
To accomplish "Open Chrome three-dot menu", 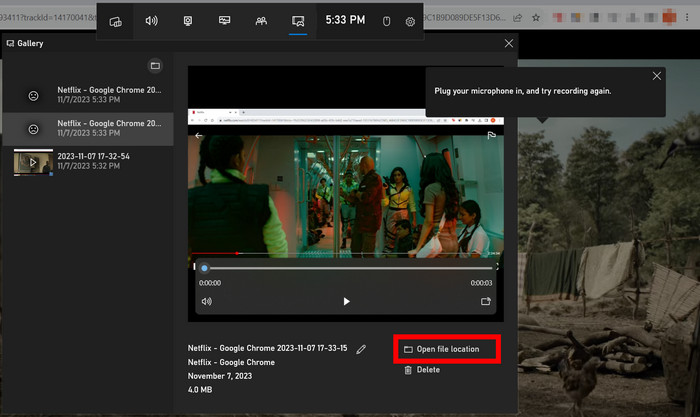I will 687,17.
